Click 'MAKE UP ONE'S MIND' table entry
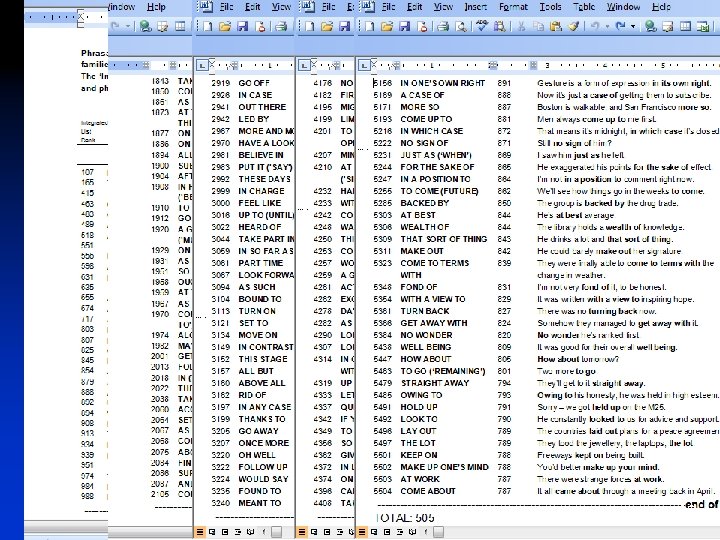Viewport: 720px width, 540px height. [444, 467]
